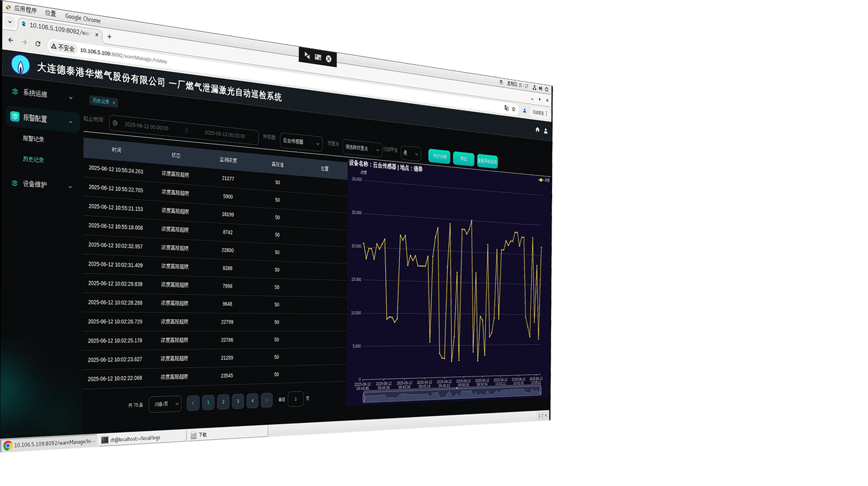Click the clock icon in date field

[x=115, y=123]
